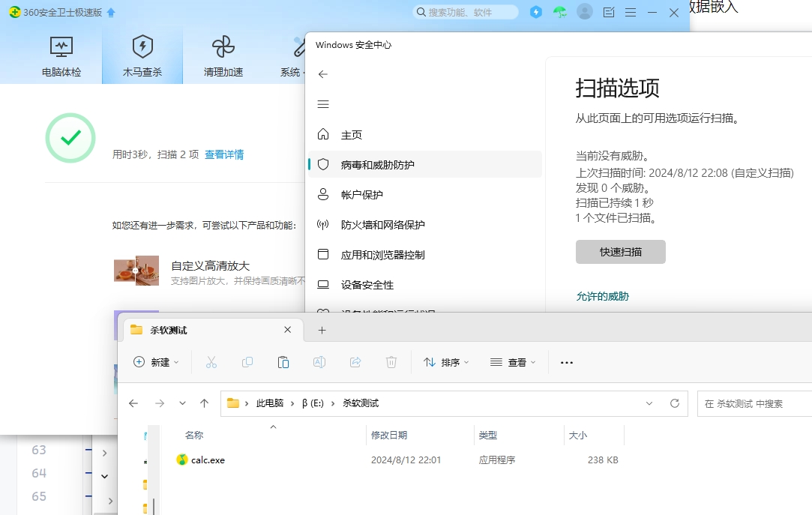812x515 pixels.
Task: Open the 360 main menu hamburger icon
Action: tap(631, 13)
